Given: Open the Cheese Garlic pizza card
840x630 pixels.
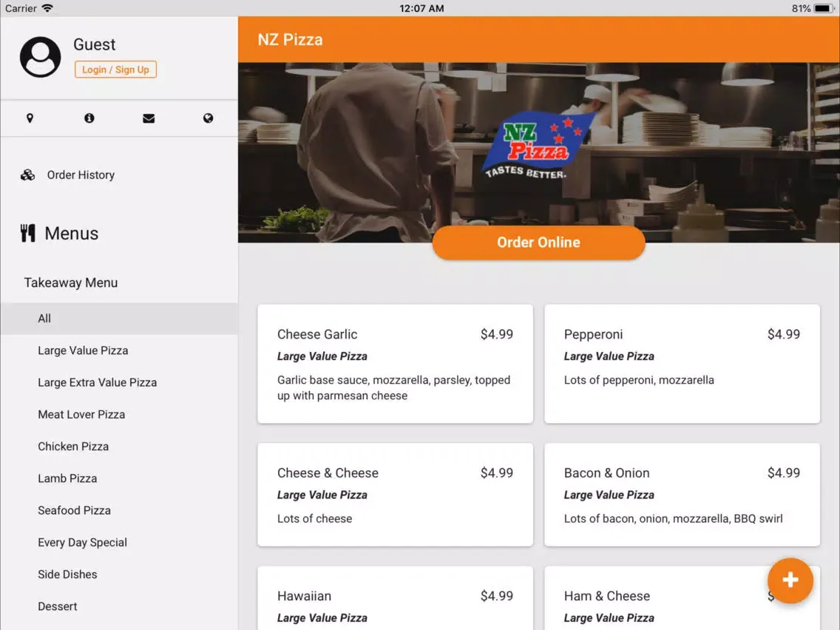Looking at the screenshot, I should (395, 364).
